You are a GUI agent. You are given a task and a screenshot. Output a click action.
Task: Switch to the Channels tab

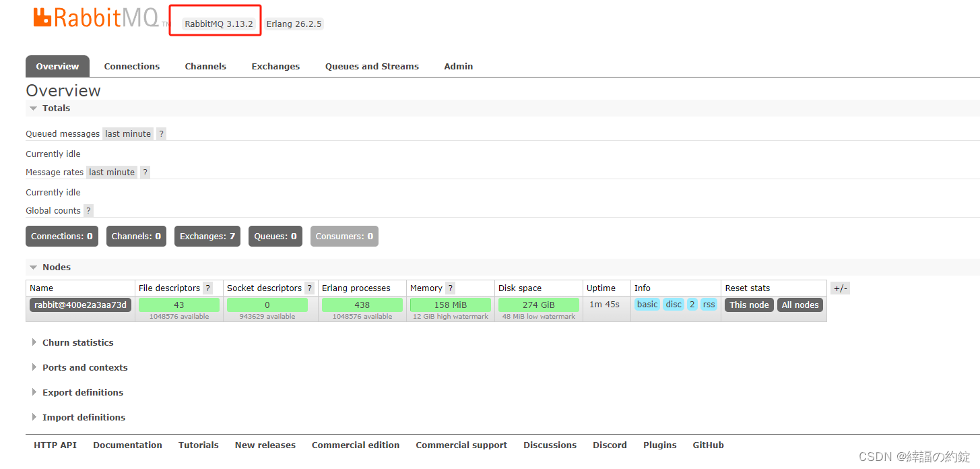pos(205,66)
